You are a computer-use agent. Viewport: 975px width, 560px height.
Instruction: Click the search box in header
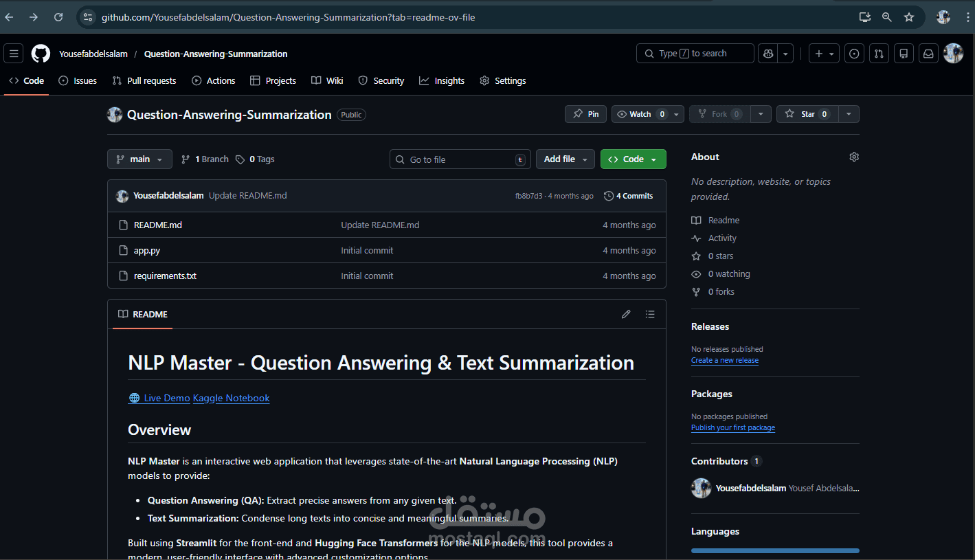[695, 54]
